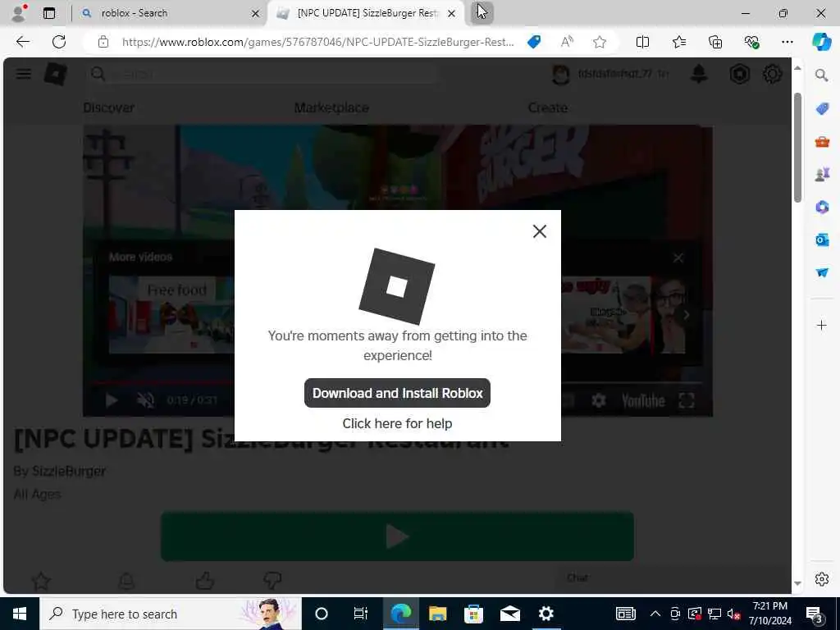The height and width of the screenshot is (630, 840).
Task: Open the Tools briefcase in sidebar
Action: (x=822, y=141)
